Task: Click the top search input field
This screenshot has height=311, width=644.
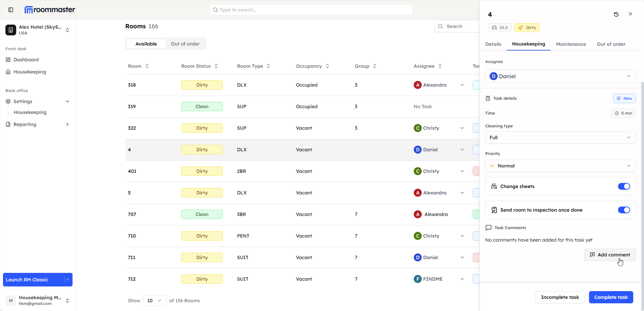Action: (x=311, y=10)
